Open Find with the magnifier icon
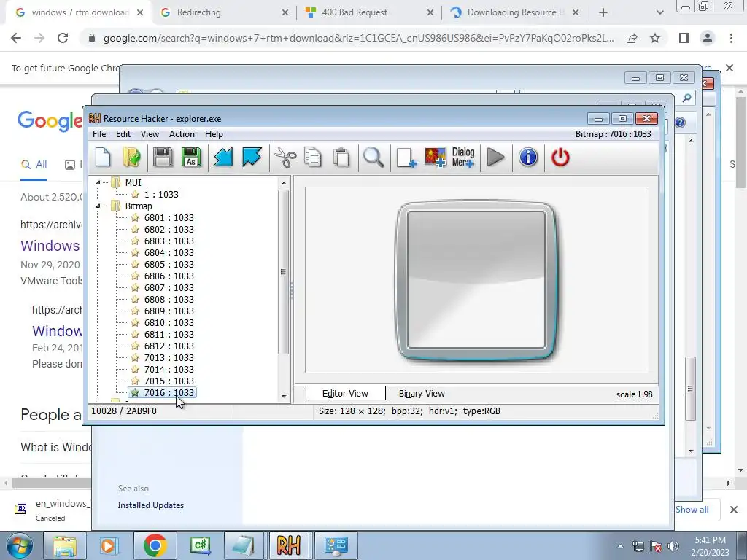The height and width of the screenshot is (560, 747). point(373,157)
